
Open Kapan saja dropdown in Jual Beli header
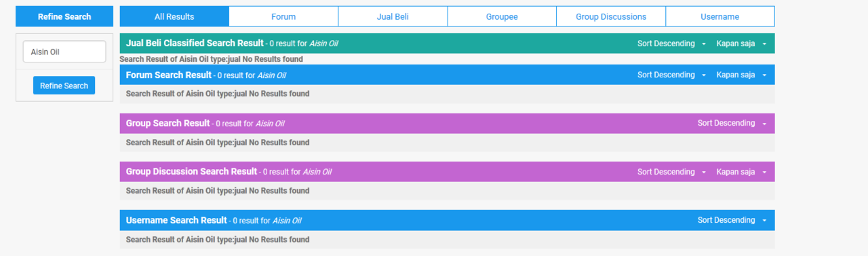(x=741, y=43)
